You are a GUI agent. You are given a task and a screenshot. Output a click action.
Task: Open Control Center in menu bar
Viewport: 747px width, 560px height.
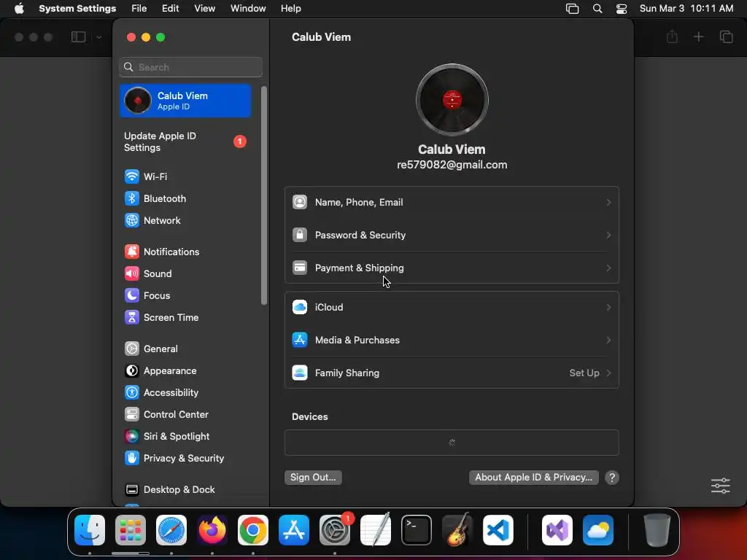click(622, 9)
